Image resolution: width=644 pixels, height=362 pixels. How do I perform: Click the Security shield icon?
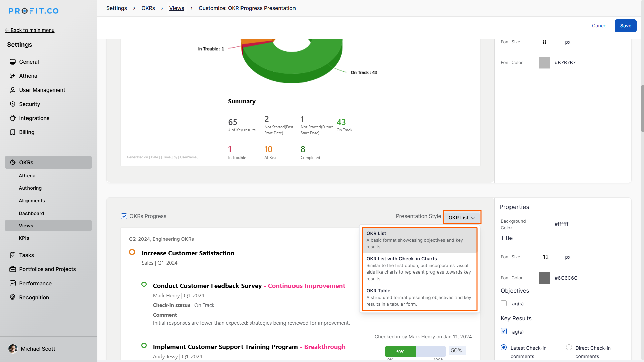click(13, 104)
